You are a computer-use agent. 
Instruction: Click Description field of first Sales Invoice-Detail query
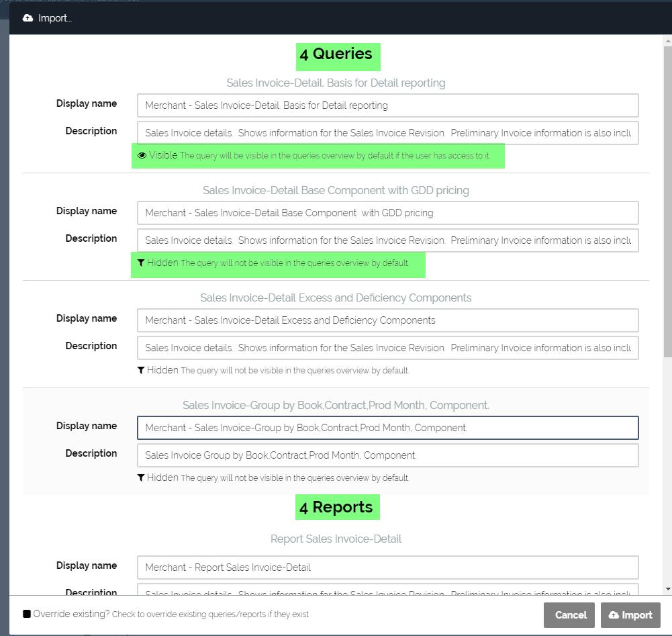(387, 133)
